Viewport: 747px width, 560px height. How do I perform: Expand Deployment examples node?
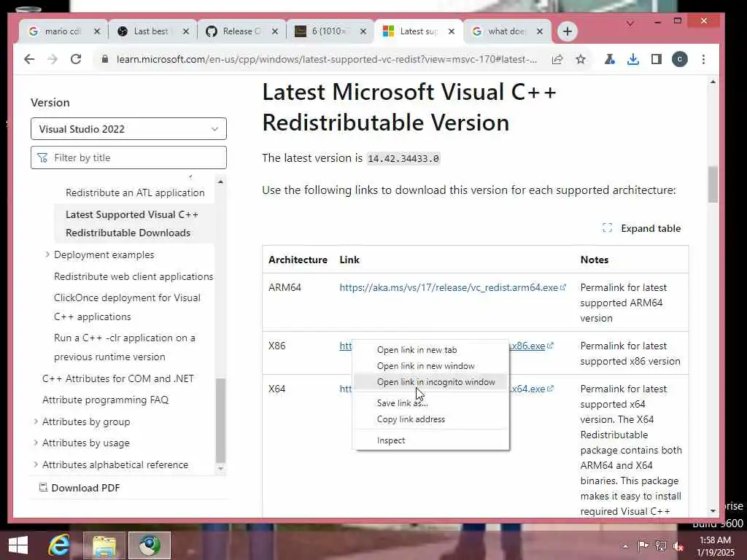[47, 254]
